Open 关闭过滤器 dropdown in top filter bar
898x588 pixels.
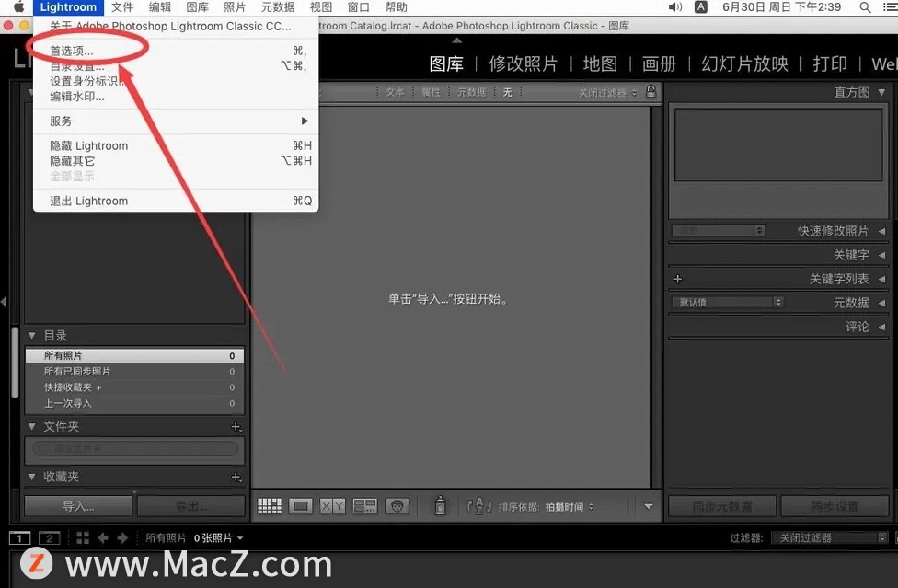(607, 92)
